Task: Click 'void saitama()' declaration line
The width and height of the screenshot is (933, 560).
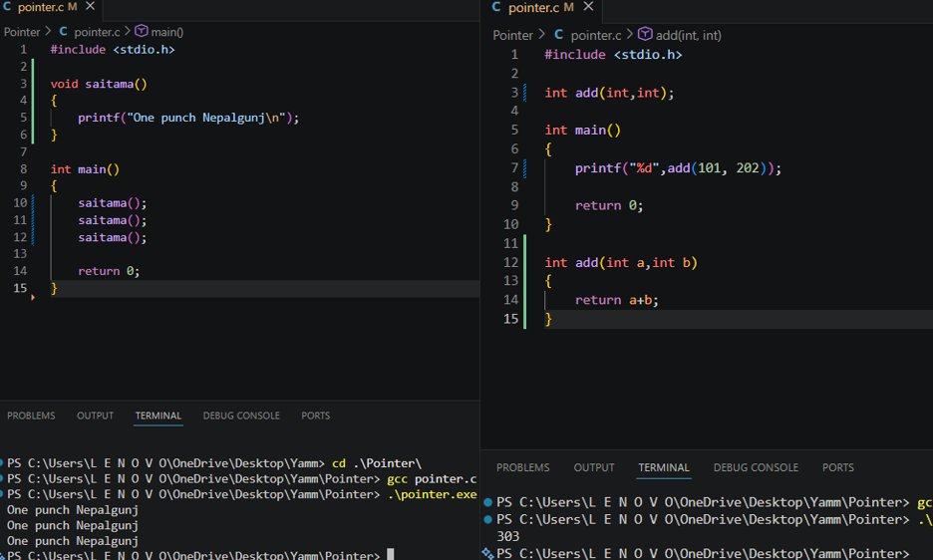Action: pos(99,84)
